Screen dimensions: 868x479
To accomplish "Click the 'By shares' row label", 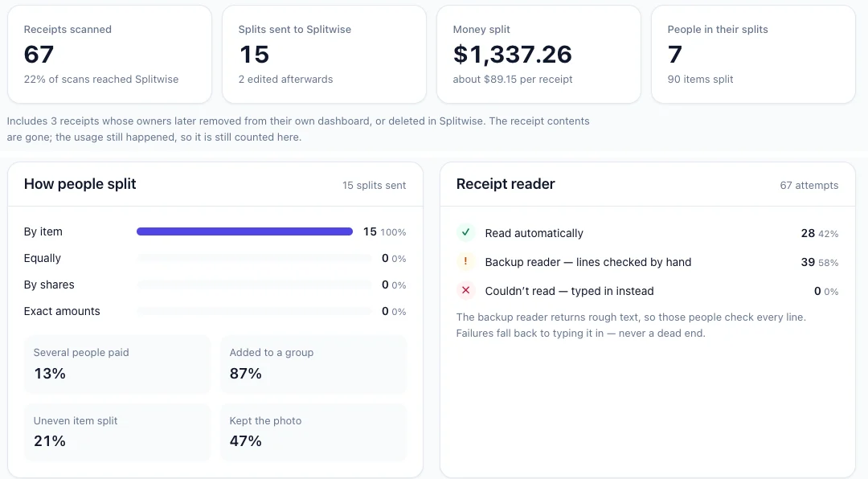I will coord(49,285).
